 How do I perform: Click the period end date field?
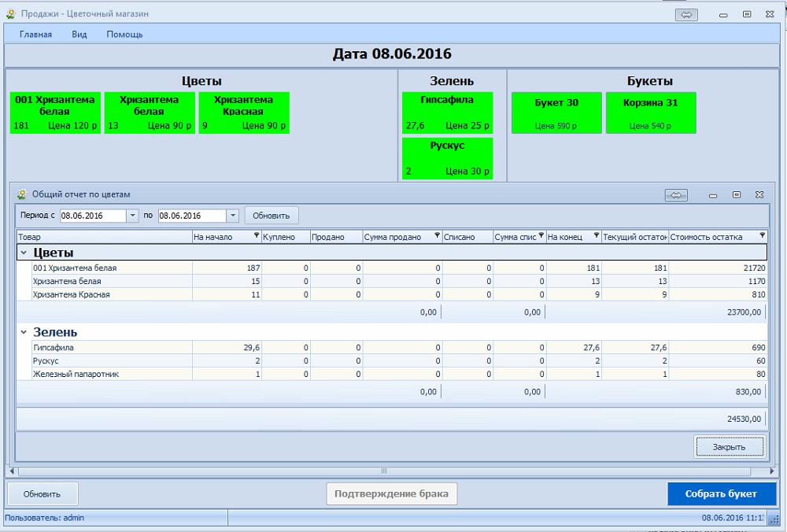click(192, 216)
